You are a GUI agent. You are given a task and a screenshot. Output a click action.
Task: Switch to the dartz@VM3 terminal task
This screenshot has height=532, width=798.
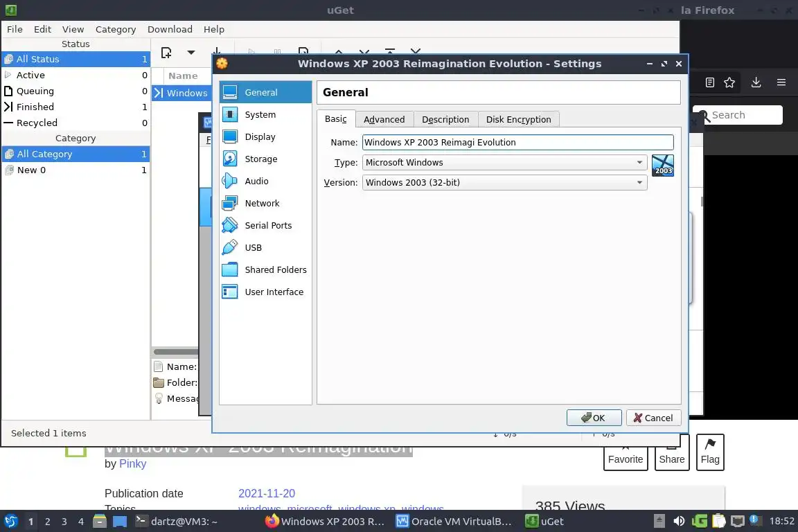tap(177, 522)
